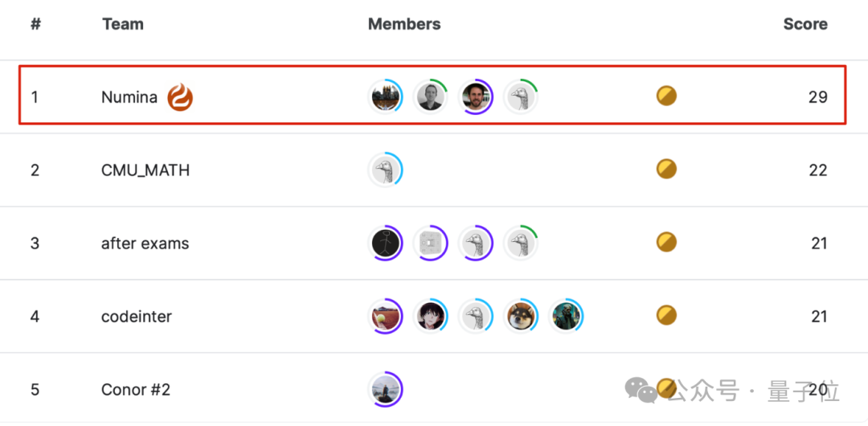The width and height of the screenshot is (868, 426).
Task: Select the codeinter team name
Action: 136,317
